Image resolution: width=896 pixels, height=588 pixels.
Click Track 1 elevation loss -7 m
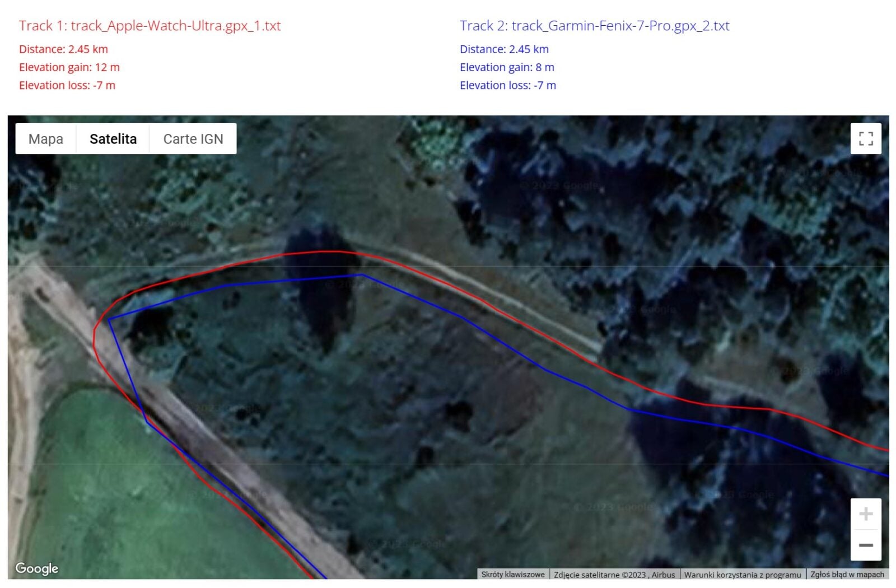pyautogui.click(x=67, y=85)
